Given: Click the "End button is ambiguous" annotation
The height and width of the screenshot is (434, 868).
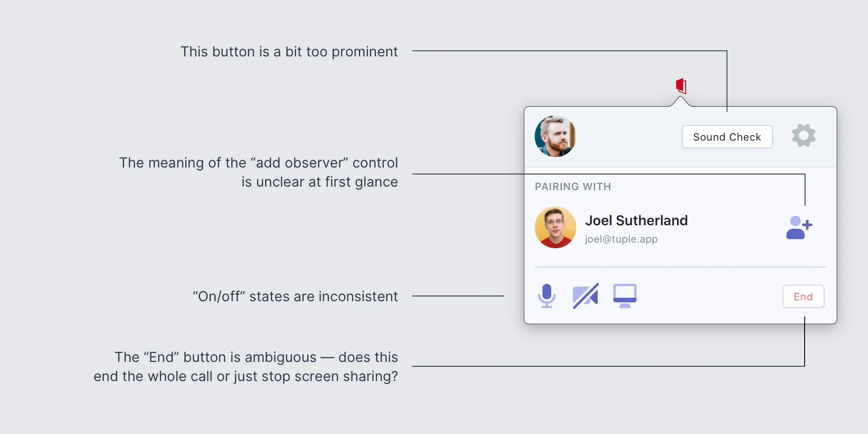Looking at the screenshot, I should tap(246, 367).
